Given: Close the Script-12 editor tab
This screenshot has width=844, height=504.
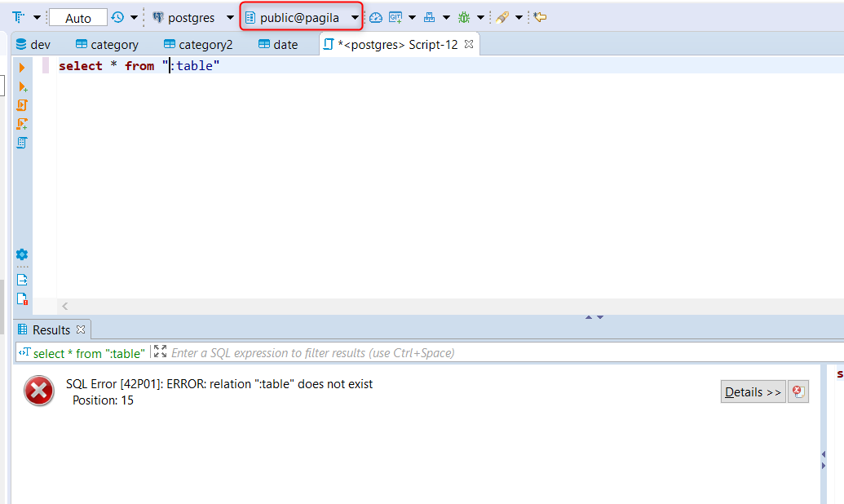Looking at the screenshot, I should [x=469, y=45].
